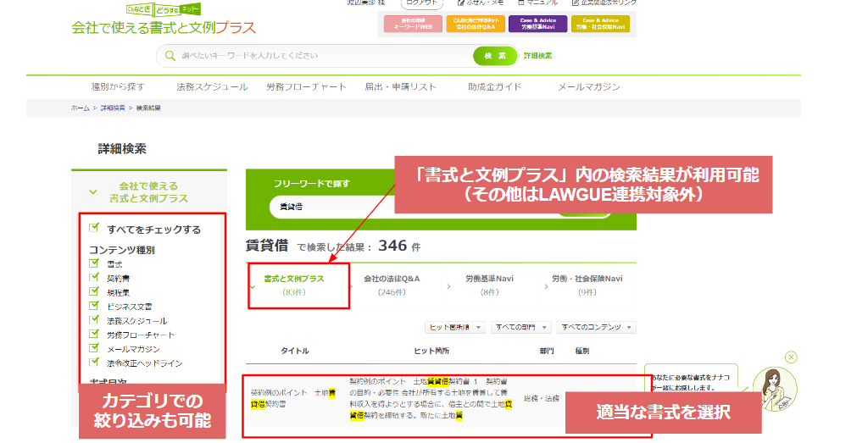868x443 pixels.
Task: Click the top keyword search input field
Action: click(x=322, y=56)
